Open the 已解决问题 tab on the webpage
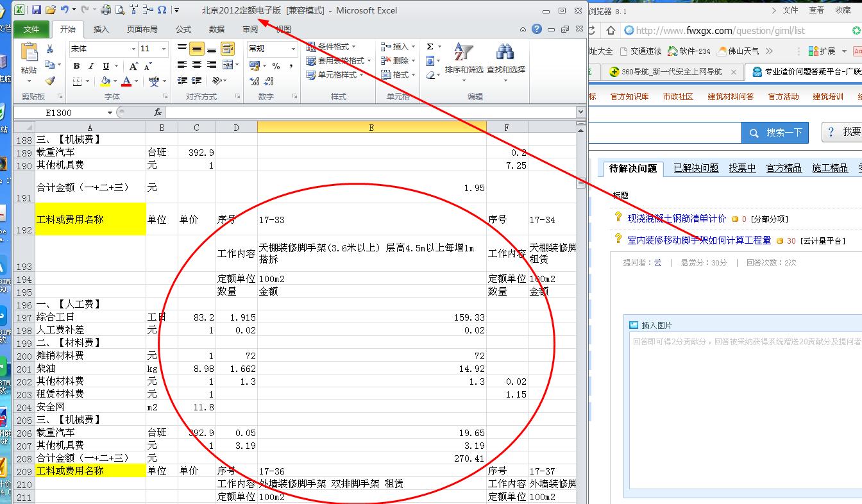Image resolution: width=862 pixels, height=504 pixels. 696,168
